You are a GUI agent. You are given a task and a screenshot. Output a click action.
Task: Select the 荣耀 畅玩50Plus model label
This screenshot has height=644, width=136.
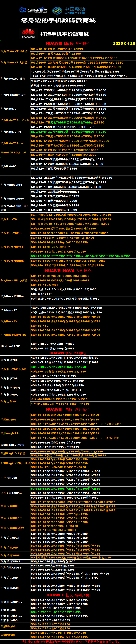tap(11, 616)
